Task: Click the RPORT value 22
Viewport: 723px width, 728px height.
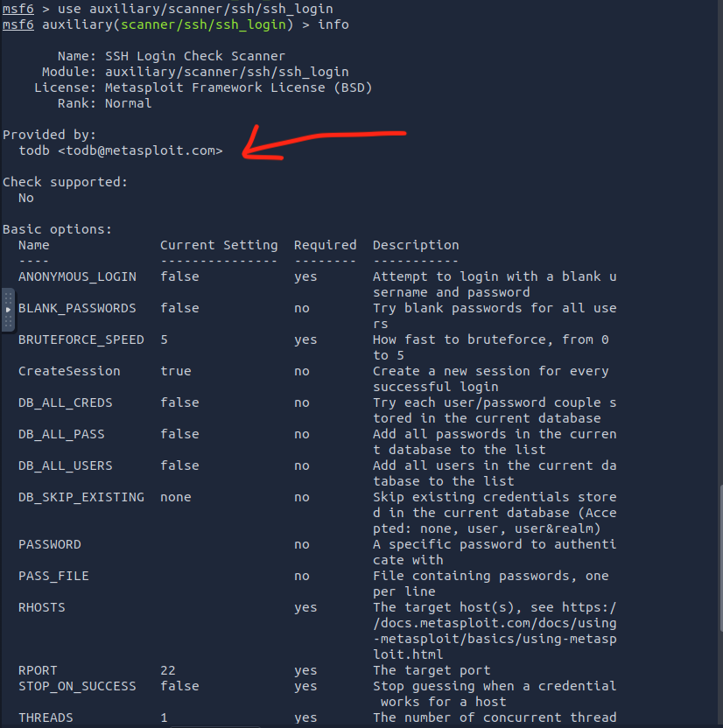Action: [x=168, y=670]
